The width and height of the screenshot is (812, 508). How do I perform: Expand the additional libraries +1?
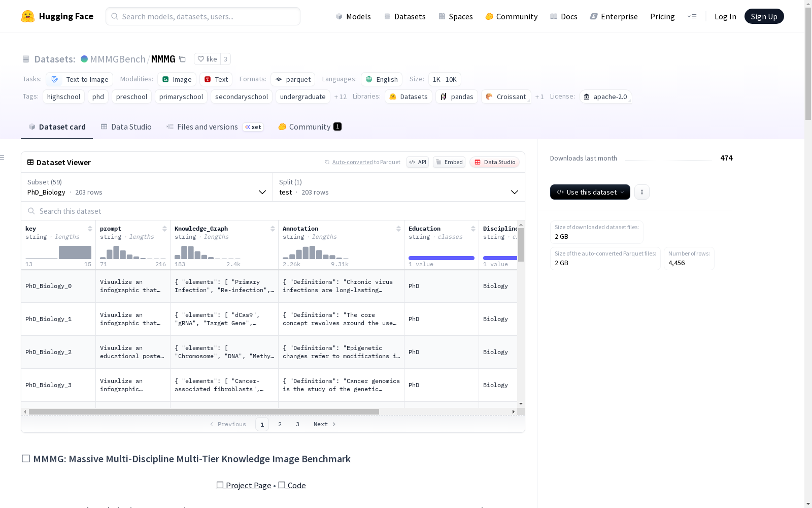[x=539, y=97]
